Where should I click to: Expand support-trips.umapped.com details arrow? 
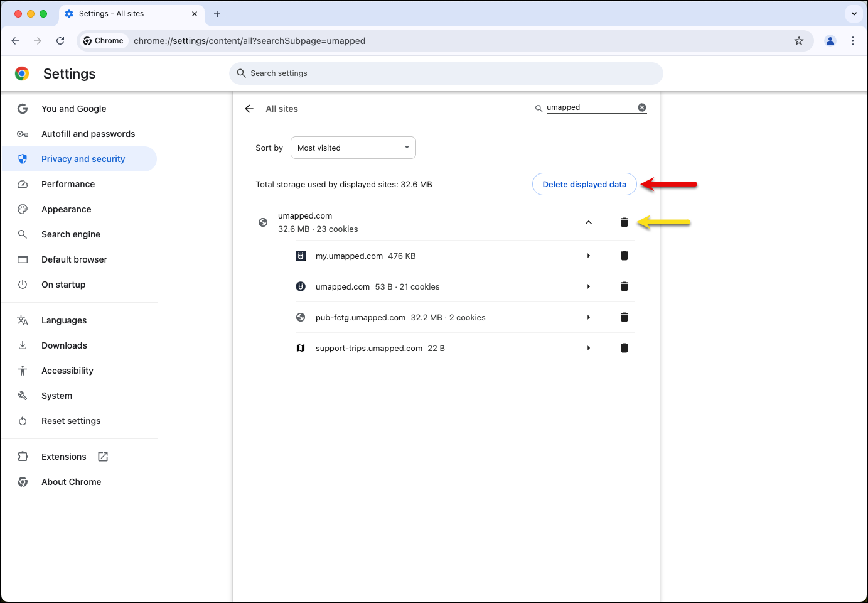click(589, 348)
